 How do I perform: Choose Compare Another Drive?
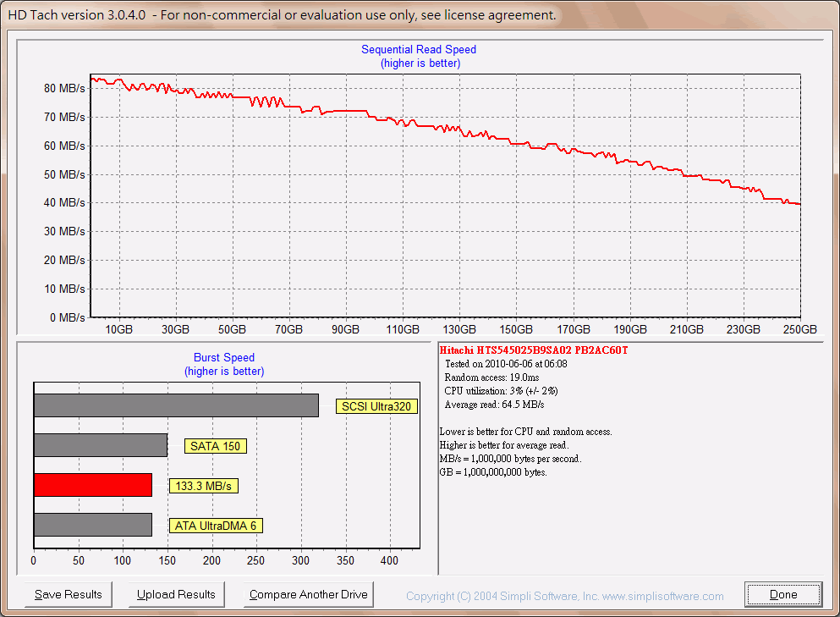309,594
